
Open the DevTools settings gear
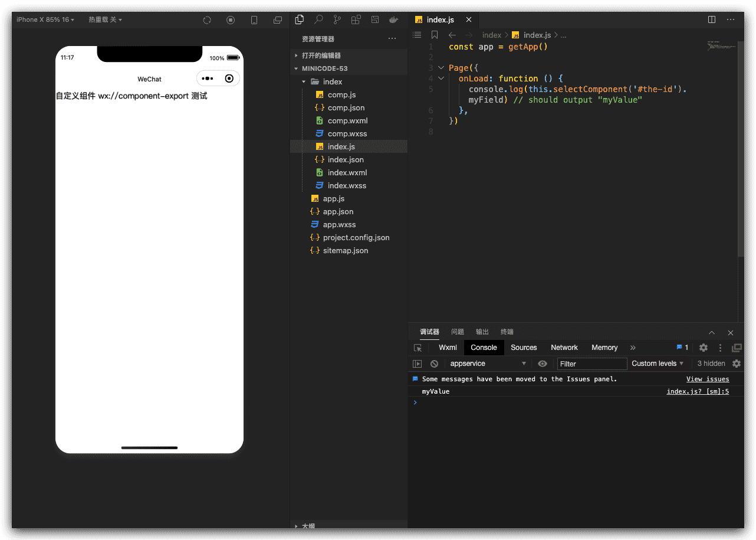pyautogui.click(x=704, y=348)
